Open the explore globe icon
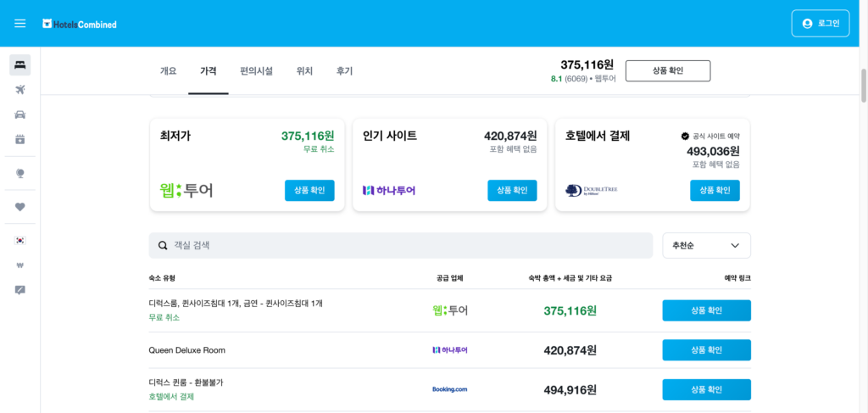Viewport: 868px width, 413px height. [x=20, y=173]
